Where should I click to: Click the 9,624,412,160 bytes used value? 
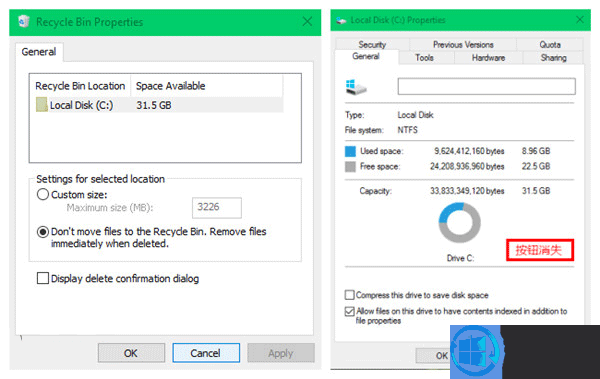click(469, 151)
